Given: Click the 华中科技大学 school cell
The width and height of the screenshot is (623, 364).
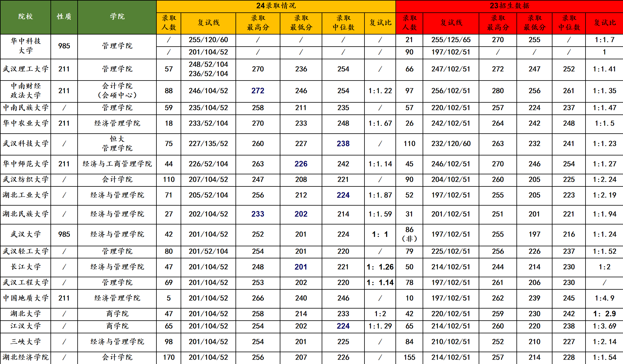Looking at the screenshot, I should point(25,46).
